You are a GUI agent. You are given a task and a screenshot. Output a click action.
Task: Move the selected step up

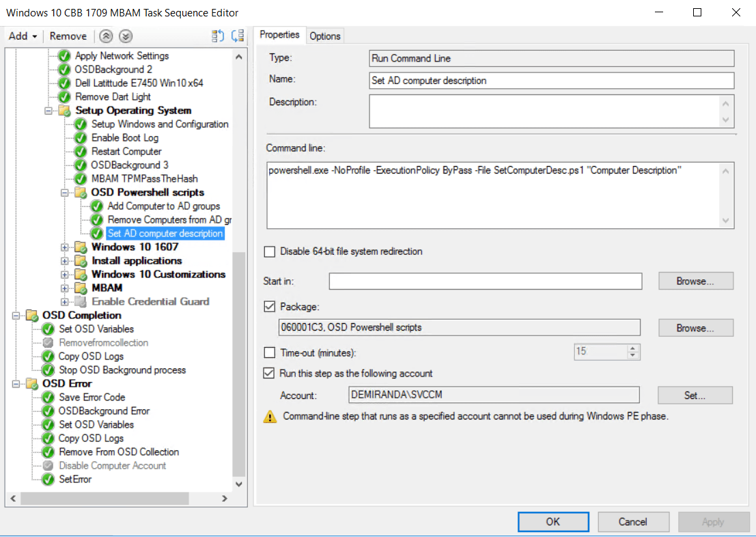(x=106, y=36)
